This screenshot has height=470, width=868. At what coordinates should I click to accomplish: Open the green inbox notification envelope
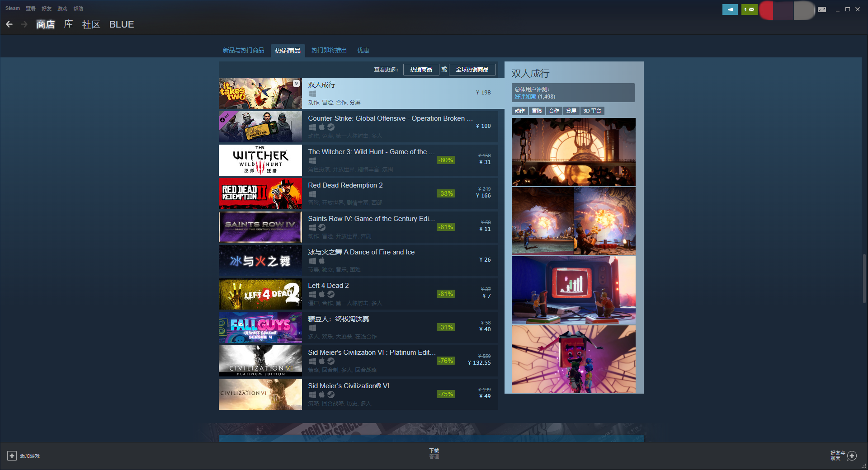(749, 9)
